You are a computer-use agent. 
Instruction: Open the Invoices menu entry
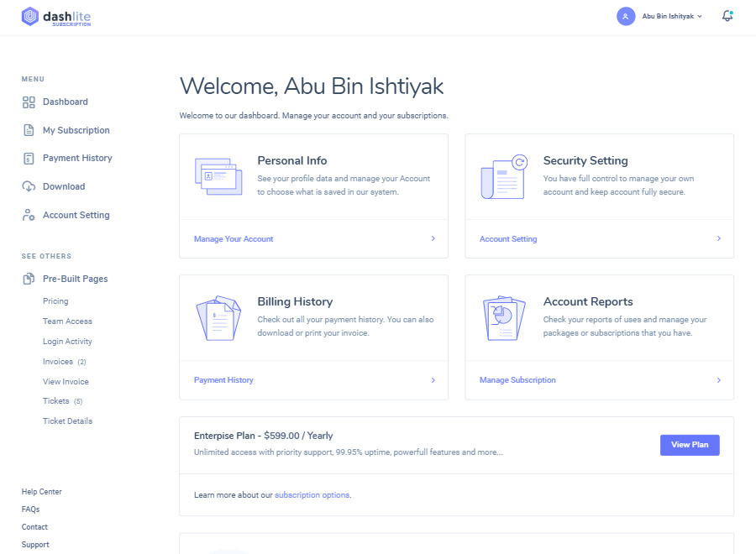pos(56,361)
